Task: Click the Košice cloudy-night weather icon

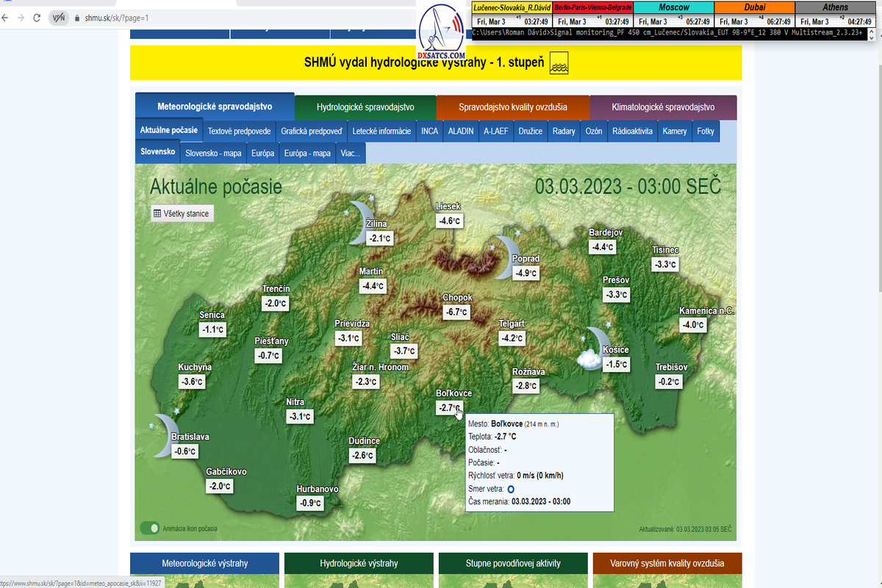Action: [x=591, y=349]
